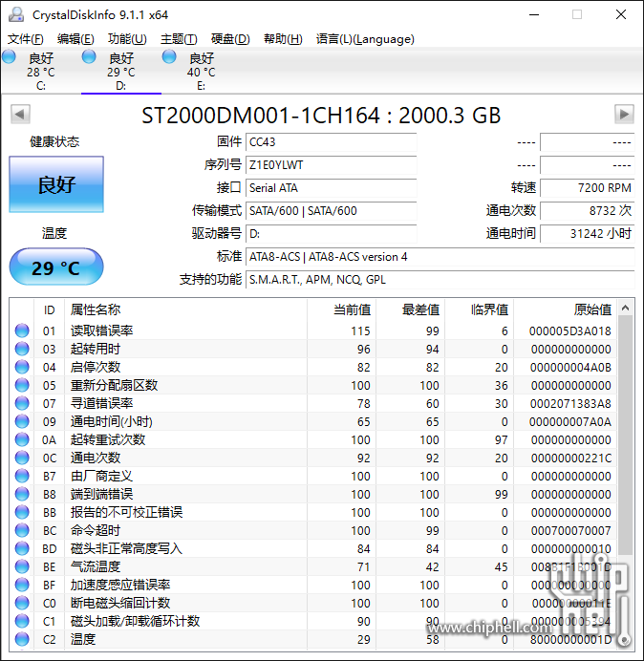Click the power-on hours field 31242 小时
Viewport: 644px width, 661px height.
pos(587,233)
